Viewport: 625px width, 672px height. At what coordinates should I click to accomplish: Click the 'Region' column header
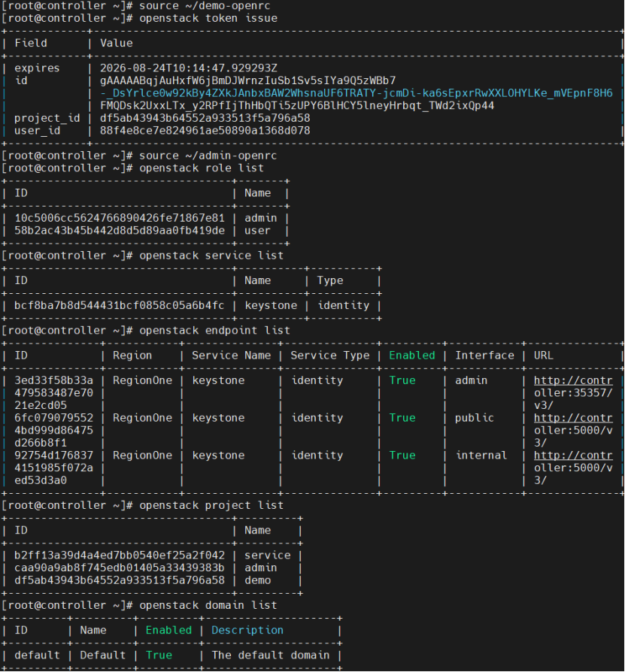coord(132,356)
